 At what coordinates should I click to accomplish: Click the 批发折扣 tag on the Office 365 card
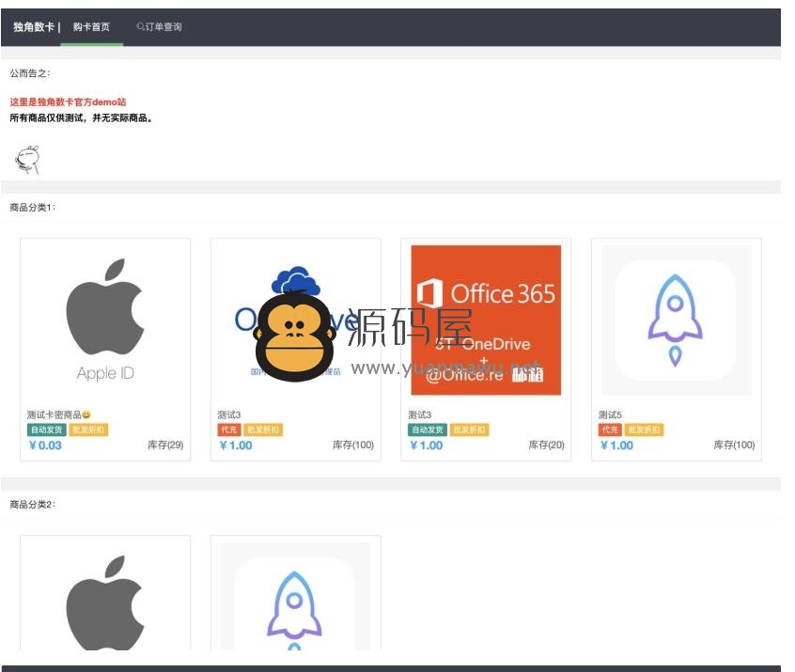click(x=470, y=430)
